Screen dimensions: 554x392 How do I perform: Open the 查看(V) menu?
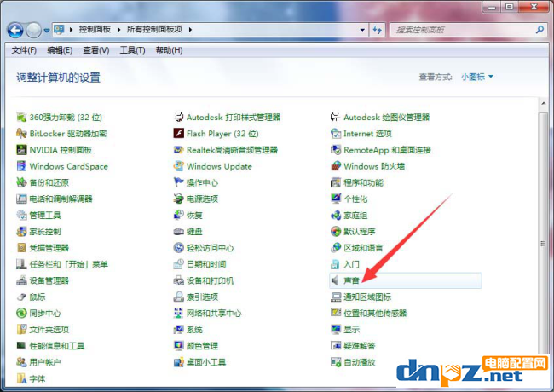point(95,50)
